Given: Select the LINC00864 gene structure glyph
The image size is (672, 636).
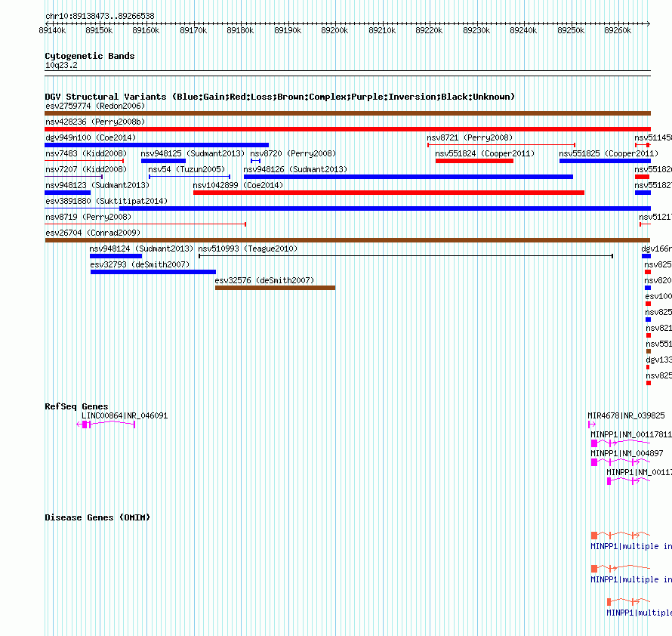Looking at the screenshot, I should (x=106, y=425).
